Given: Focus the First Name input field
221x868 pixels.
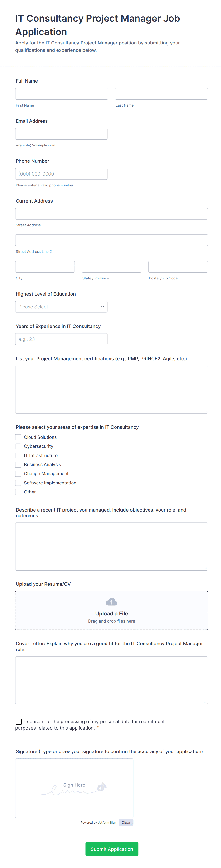Looking at the screenshot, I should [62, 94].
